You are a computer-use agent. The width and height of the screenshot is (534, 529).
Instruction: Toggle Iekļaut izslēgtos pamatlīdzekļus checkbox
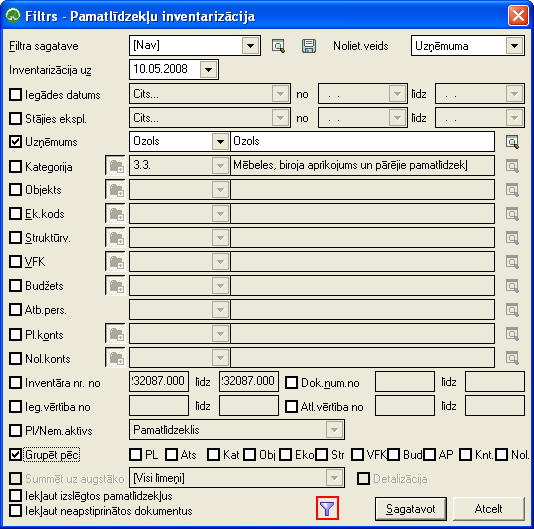click(x=15, y=496)
